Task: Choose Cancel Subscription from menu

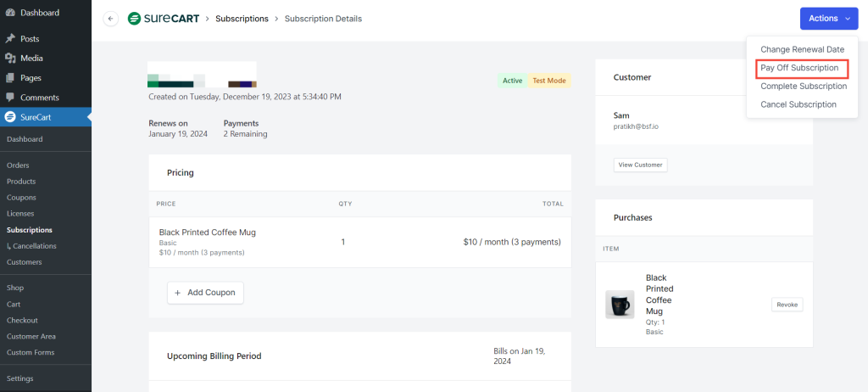Action: 798,104
